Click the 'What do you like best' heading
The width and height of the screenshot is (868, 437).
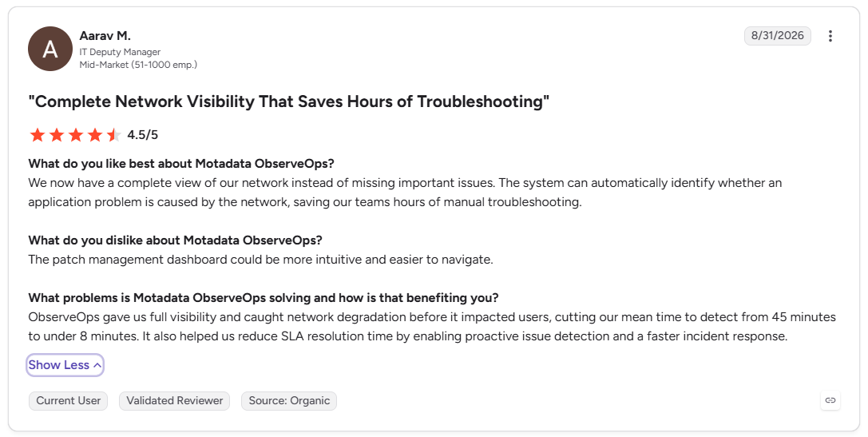(x=181, y=164)
